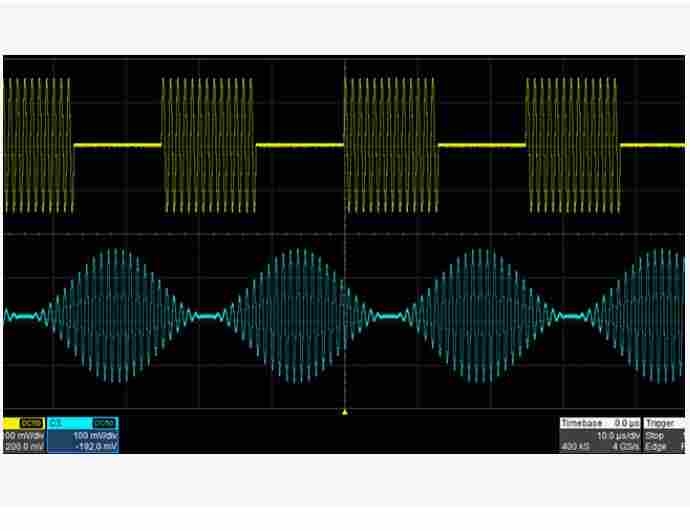This screenshot has height=531, width=690.
Task: Open the Trigger descriptor header
Action: 662,424
